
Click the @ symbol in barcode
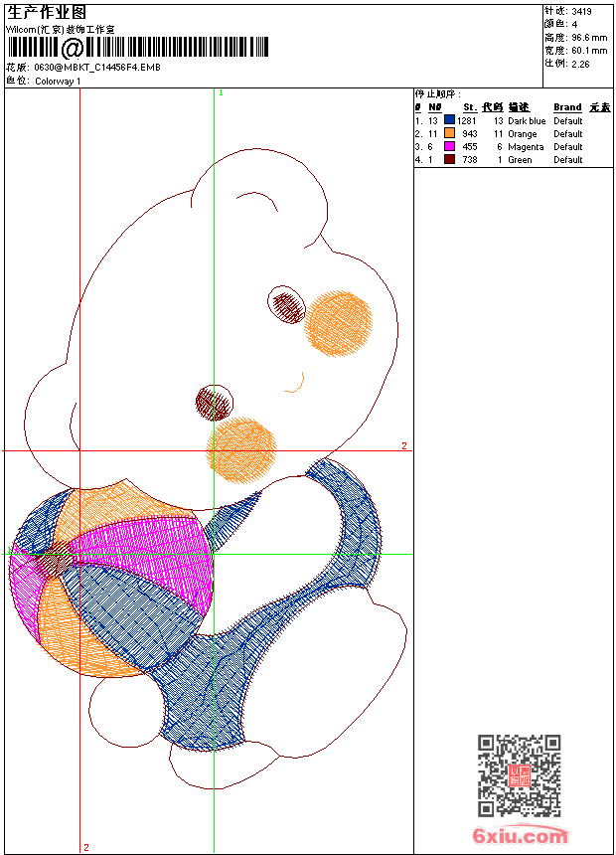[72, 48]
